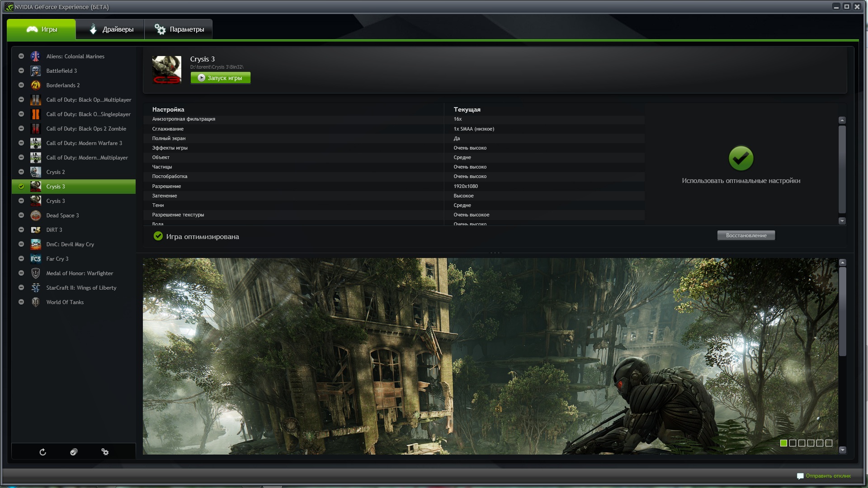Viewport: 868px width, 488px height.
Task: Switch to the Драйверы tab
Action: pos(111,29)
